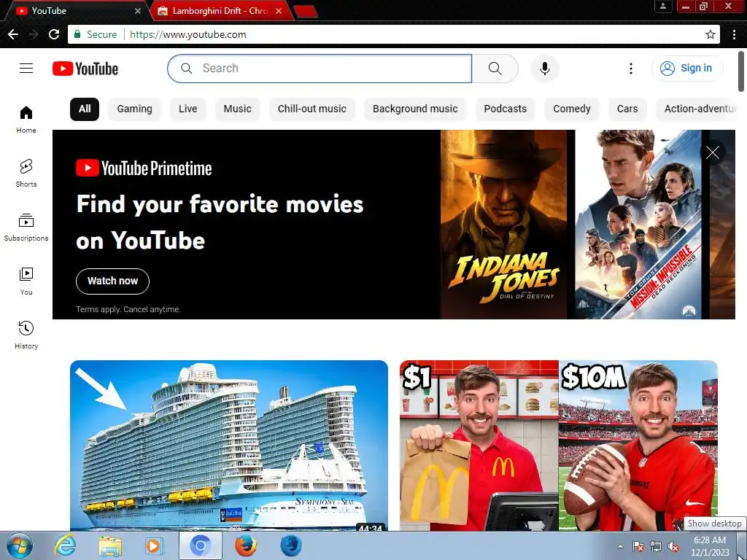Screen dimensions: 747x560
Task: Open the Windows Start menu
Action: [x=20, y=545]
